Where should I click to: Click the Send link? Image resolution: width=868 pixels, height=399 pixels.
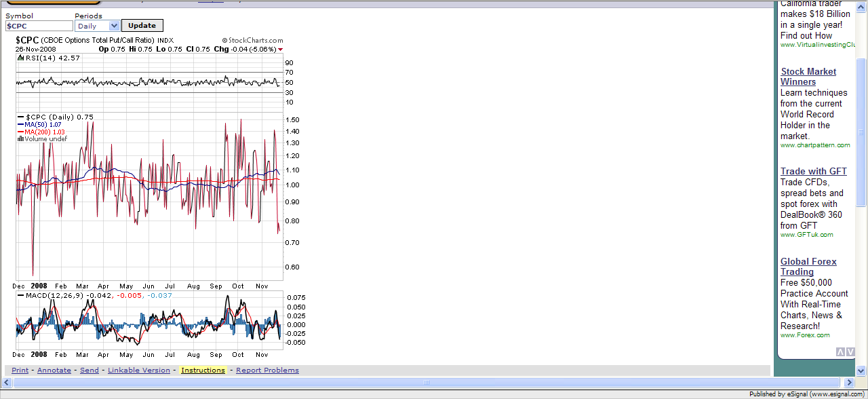pyautogui.click(x=90, y=370)
